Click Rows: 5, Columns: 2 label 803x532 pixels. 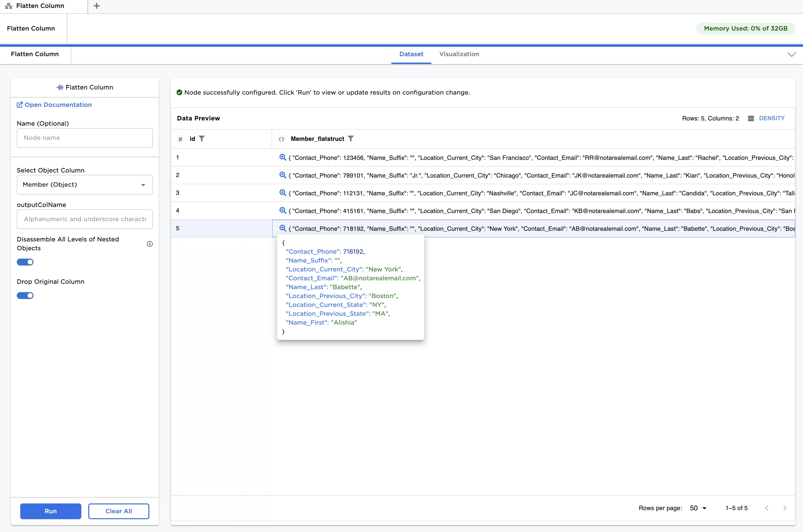click(710, 118)
